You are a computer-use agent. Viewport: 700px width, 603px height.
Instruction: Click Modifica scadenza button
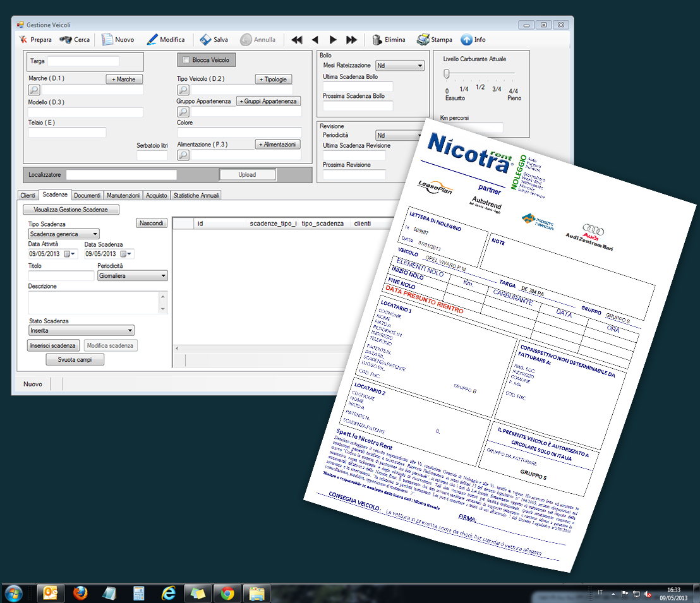point(111,345)
